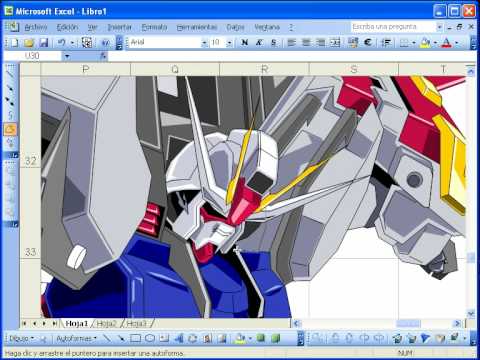Image resolution: width=480 pixels, height=360 pixels.
Task: Go to last sheet navigation arrow
Action: pyautogui.click(x=54, y=323)
